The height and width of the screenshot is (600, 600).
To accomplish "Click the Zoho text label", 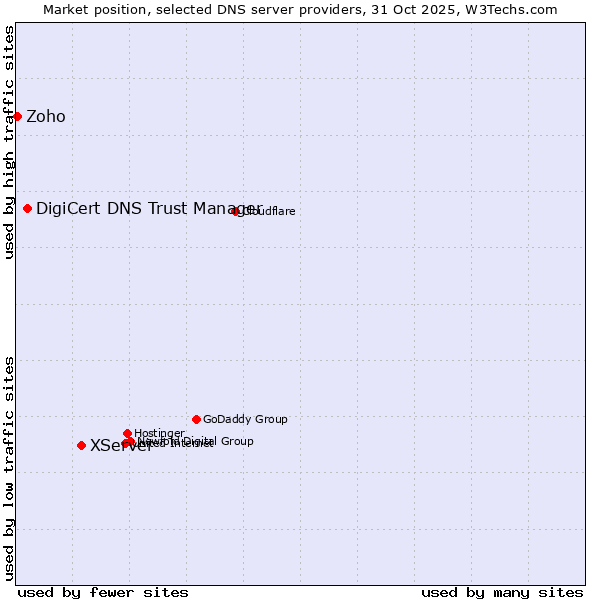I will click(46, 117).
